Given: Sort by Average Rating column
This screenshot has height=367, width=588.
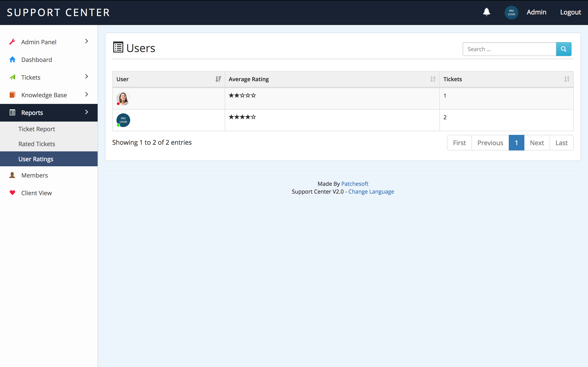Looking at the screenshot, I should 433,79.
